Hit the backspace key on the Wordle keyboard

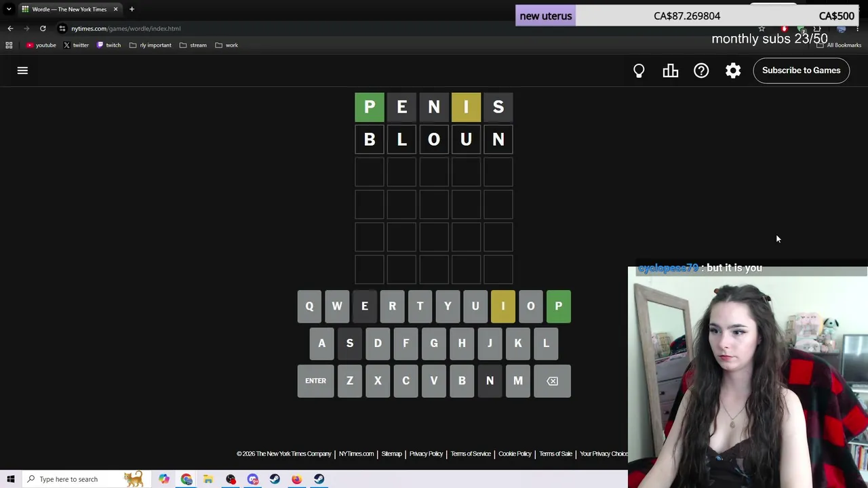point(553,381)
